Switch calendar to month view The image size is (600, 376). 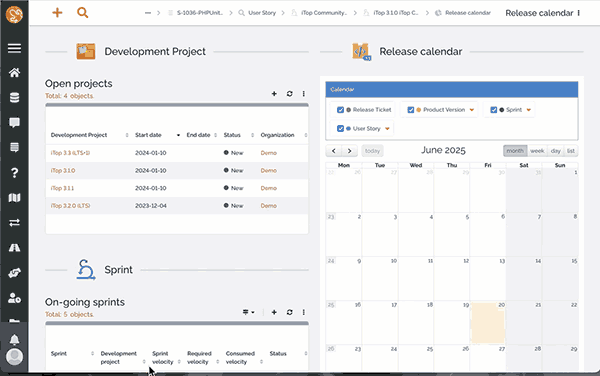pos(515,151)
